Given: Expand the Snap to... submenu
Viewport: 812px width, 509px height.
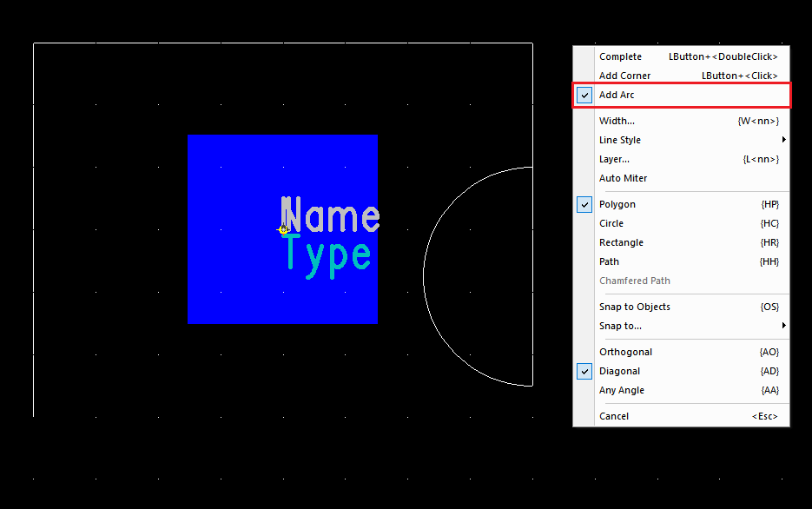Looking at the screenshot, I should pyautogui.click(x=620, y=326).
